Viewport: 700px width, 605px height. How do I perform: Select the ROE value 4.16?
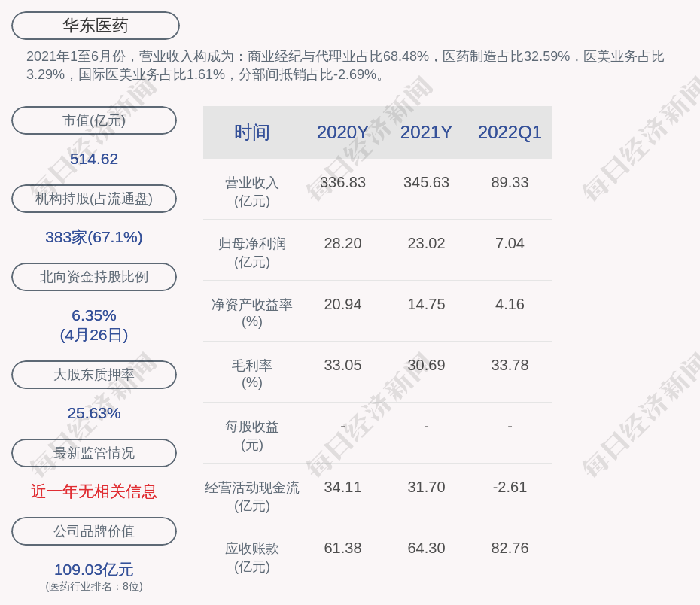pos(510,304)
